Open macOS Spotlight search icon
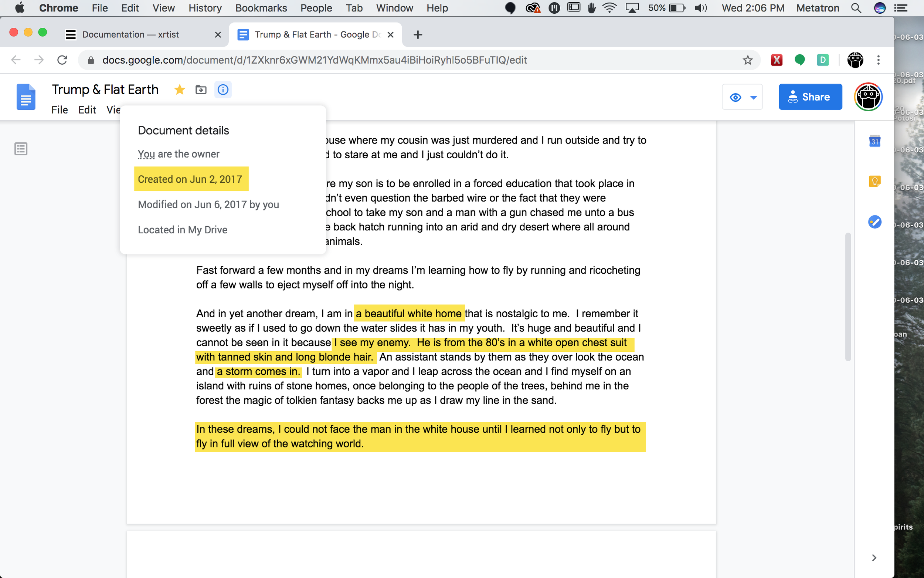Image resolution: width=924 pixels, height=578 pixels. (x=856, y=8)
